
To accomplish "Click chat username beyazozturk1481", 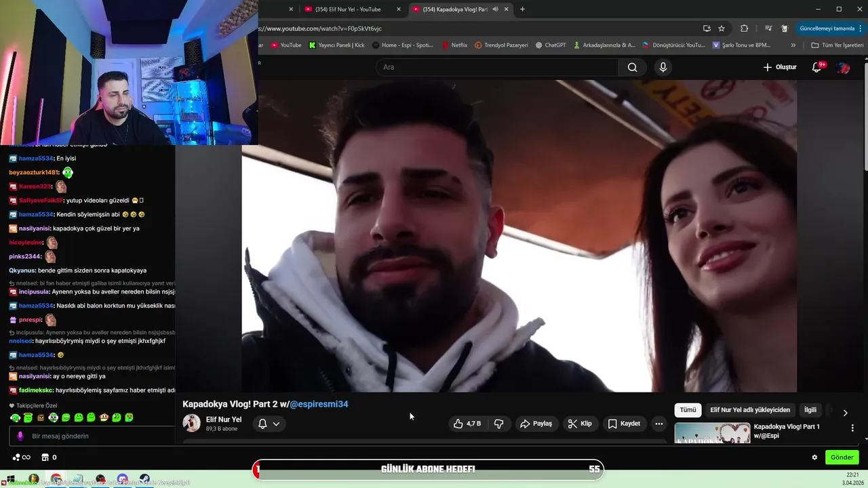I will tap(34, 173).
